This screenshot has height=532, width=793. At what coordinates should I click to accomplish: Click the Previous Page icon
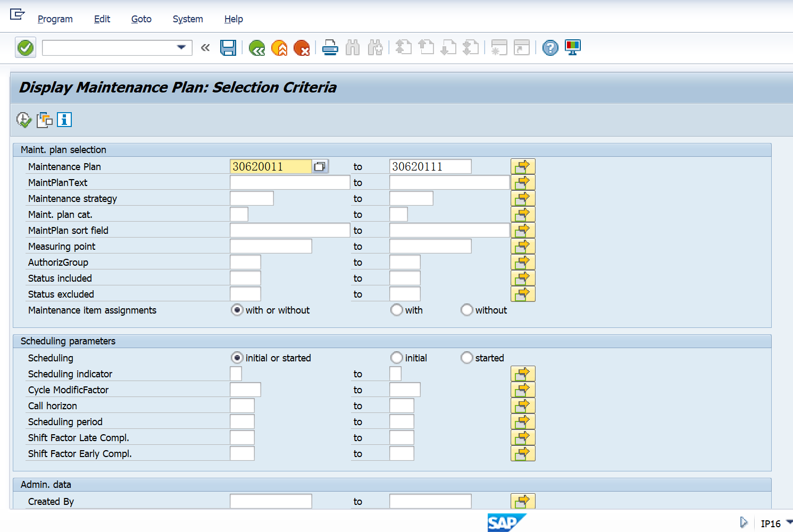[426, 48]
